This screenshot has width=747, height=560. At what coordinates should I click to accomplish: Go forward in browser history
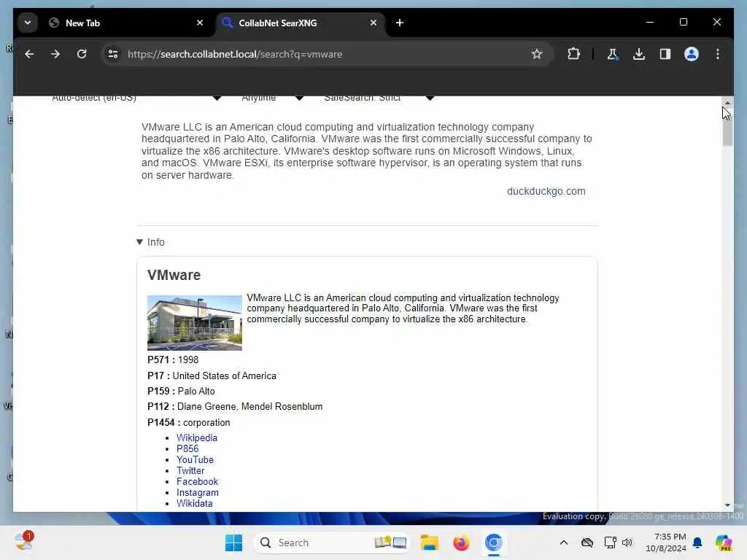(55, 54)
